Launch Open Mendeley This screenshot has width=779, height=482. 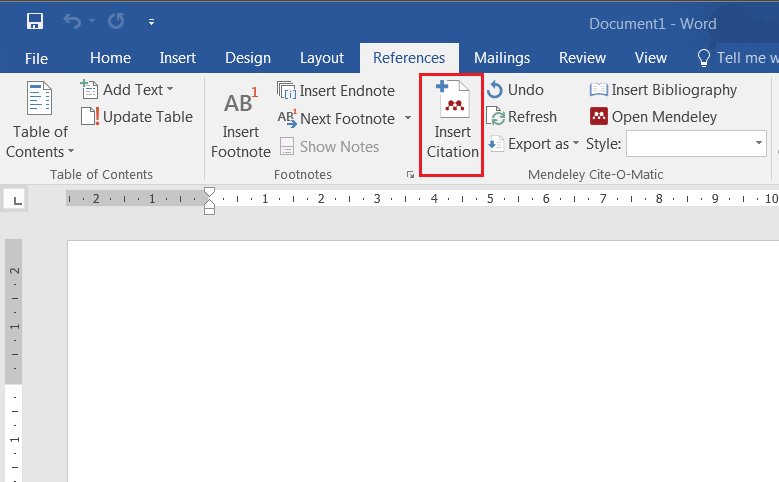pyautogui.click(x=653, y=117)
